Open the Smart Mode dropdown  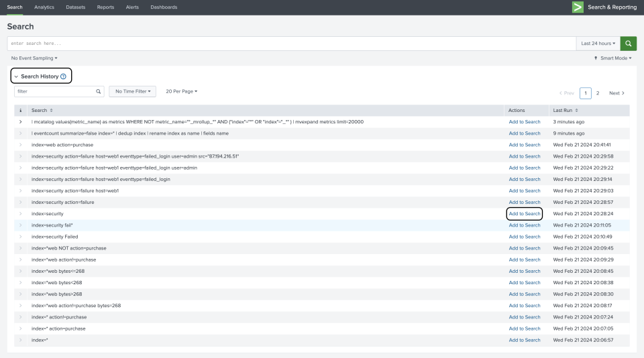pyautogui.click(x=612, y=58)
